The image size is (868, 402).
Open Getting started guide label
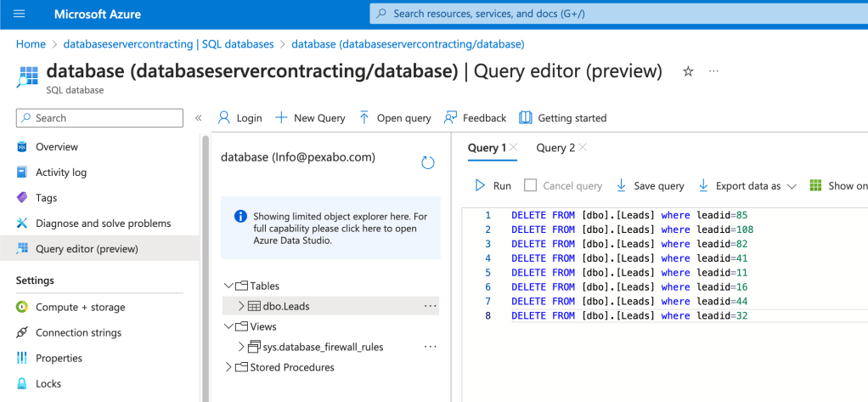coord(572,118)
